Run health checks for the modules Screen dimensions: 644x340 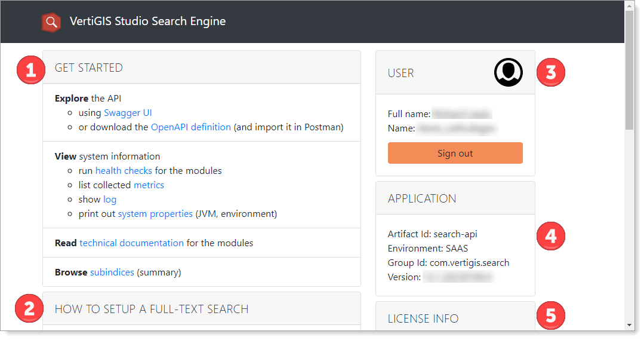click(124, 171)
